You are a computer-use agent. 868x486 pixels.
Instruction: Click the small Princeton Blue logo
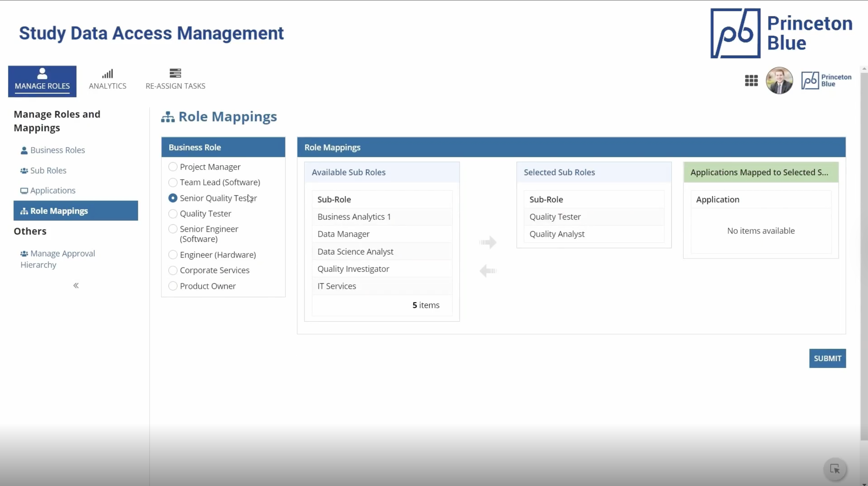[826, 81]
